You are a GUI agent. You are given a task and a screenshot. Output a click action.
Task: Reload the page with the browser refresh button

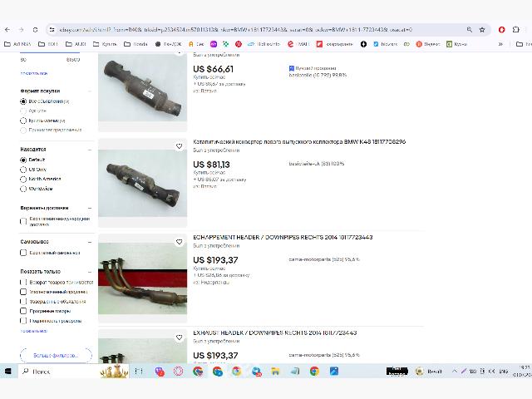[x=37, y=29]
